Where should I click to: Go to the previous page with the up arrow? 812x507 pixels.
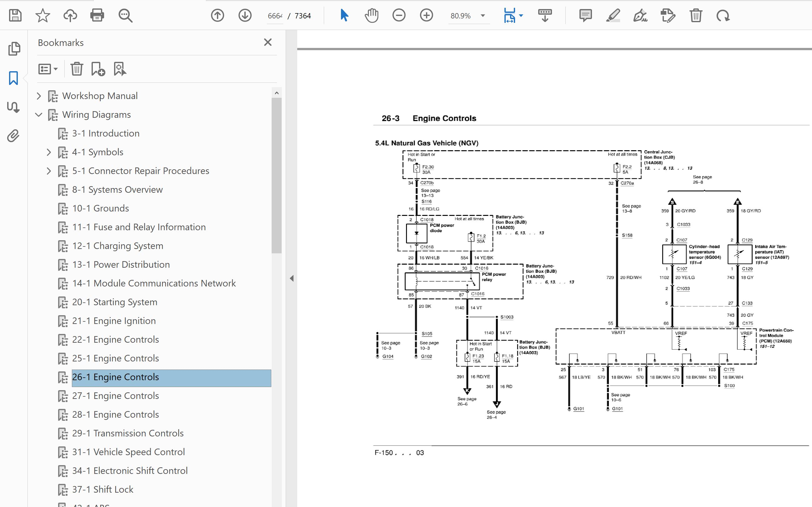(217, 15)
